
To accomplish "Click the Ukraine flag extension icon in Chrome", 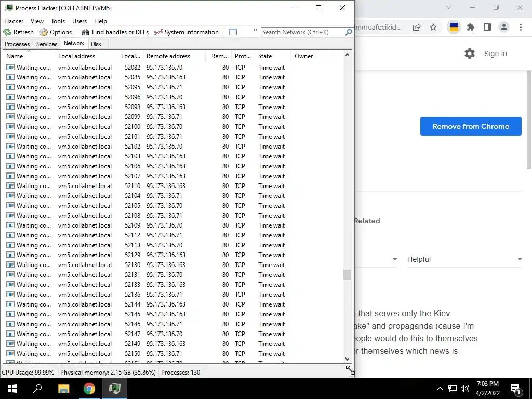I will pos(454,27).
